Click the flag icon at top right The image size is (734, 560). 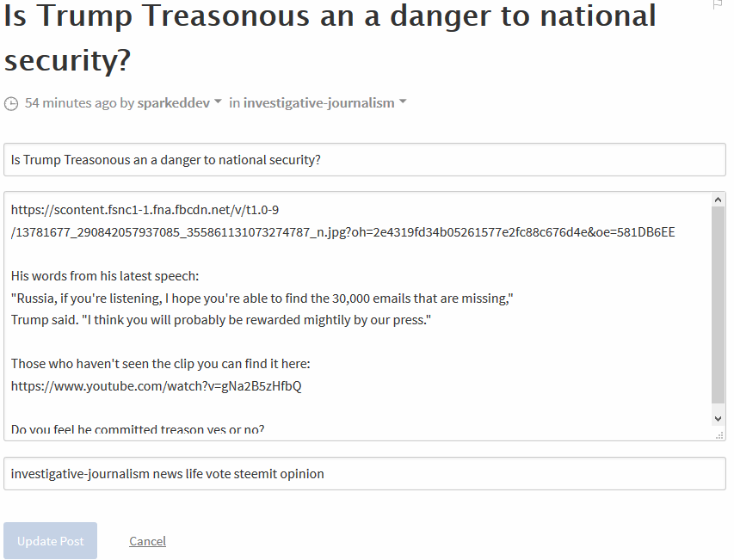(717, 4)
